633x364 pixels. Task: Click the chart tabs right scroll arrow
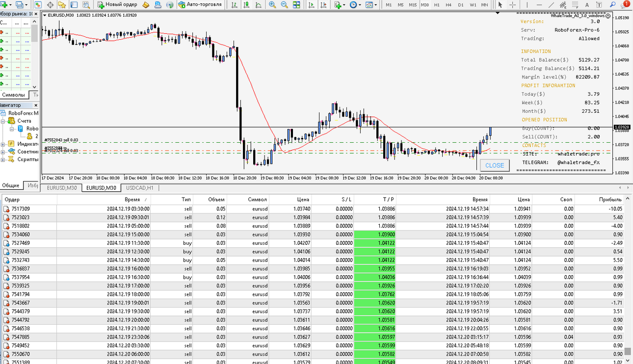point(628,187)
